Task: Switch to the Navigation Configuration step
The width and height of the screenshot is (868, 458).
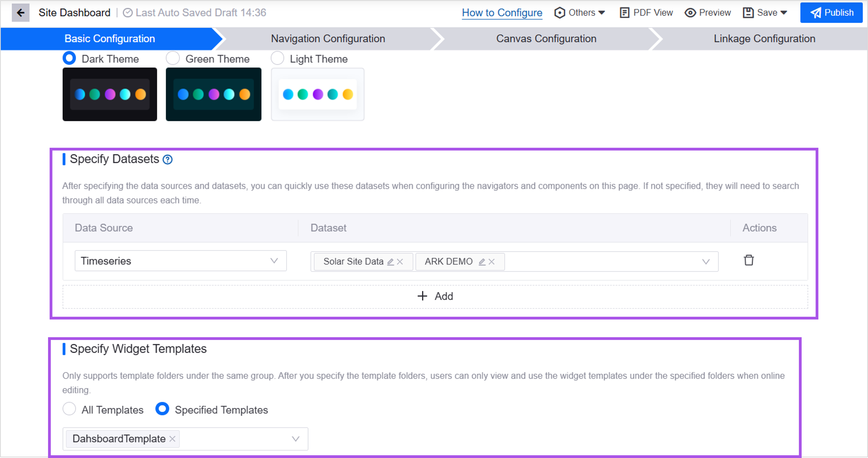Action: click(x=327, y=39)
